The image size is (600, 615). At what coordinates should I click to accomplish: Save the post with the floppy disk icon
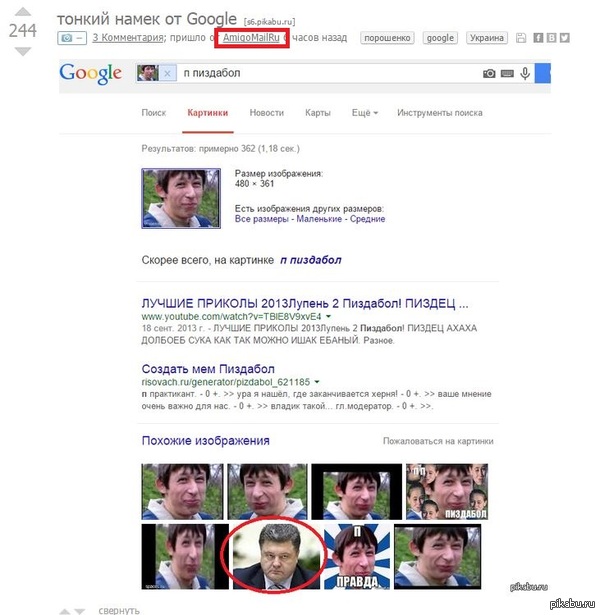pos(521,38)
